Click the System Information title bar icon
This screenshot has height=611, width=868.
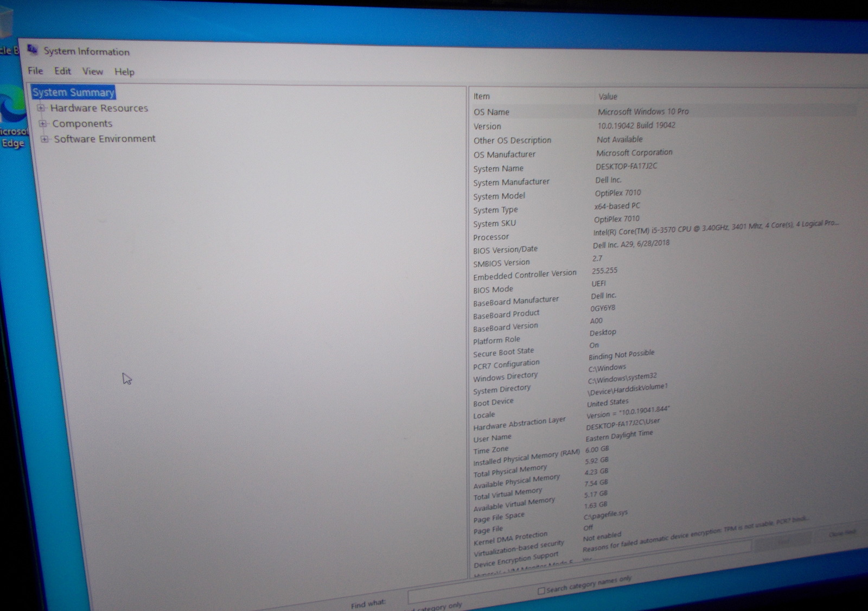[x=33, y=50]
